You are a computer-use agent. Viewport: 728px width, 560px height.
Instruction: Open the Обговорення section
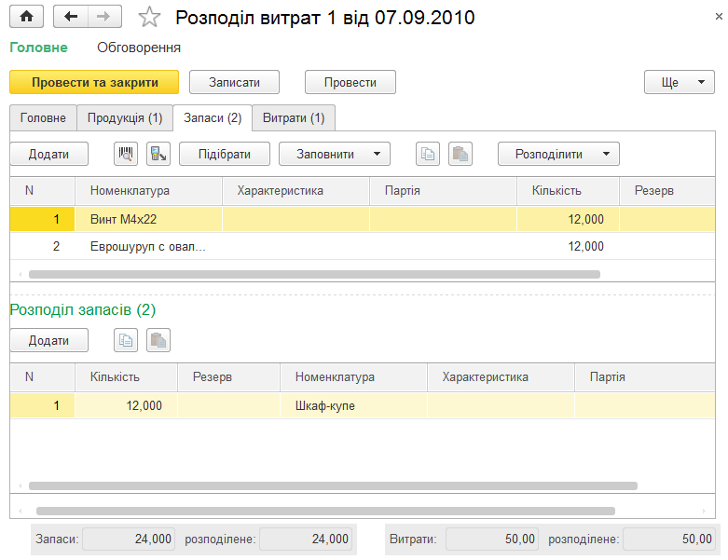(x=139, y=48)
